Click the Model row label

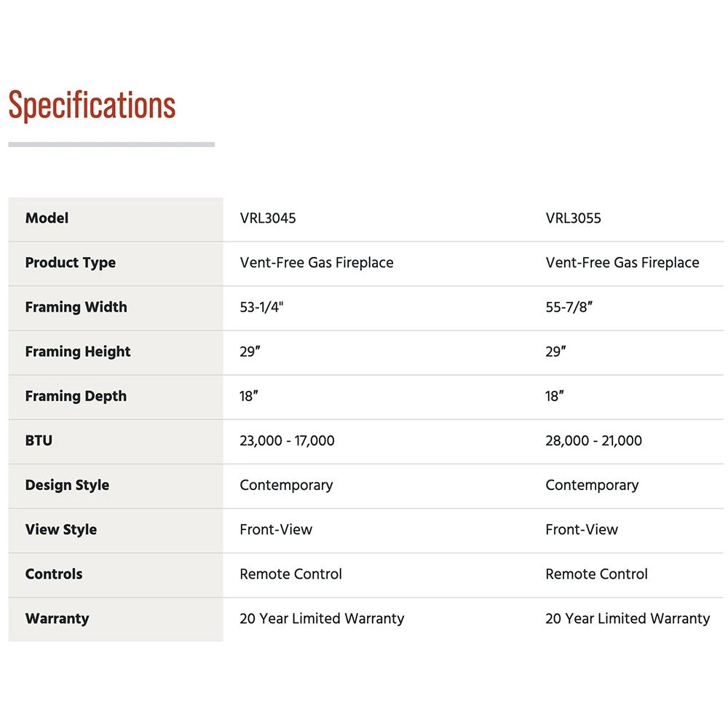coord(47,218)
